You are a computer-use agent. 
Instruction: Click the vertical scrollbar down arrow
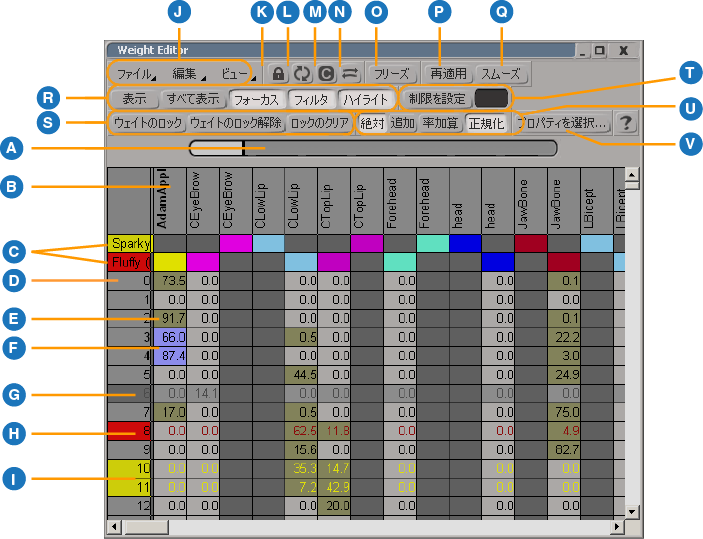(x=632, y=511)
